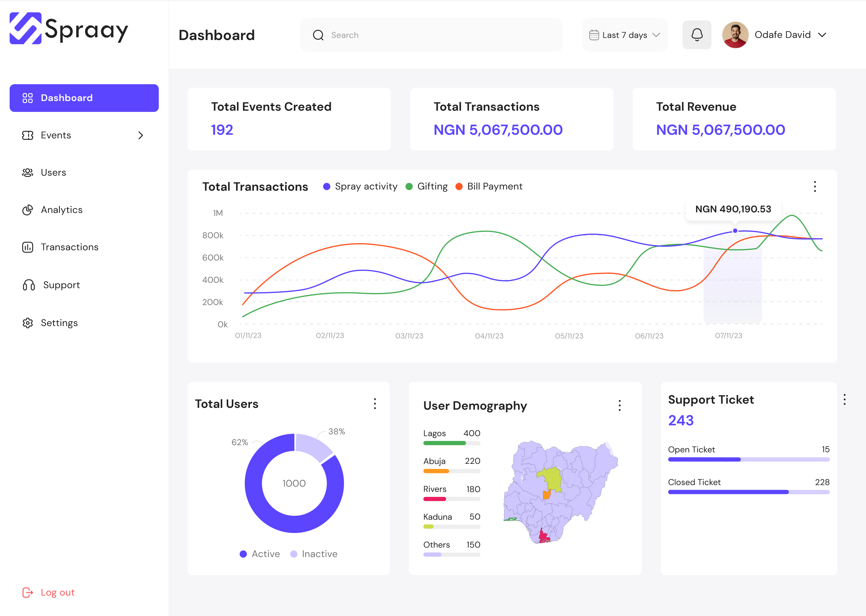Click the Total Revenue summary card
This screenshot has height=616, width=866.
734,119
